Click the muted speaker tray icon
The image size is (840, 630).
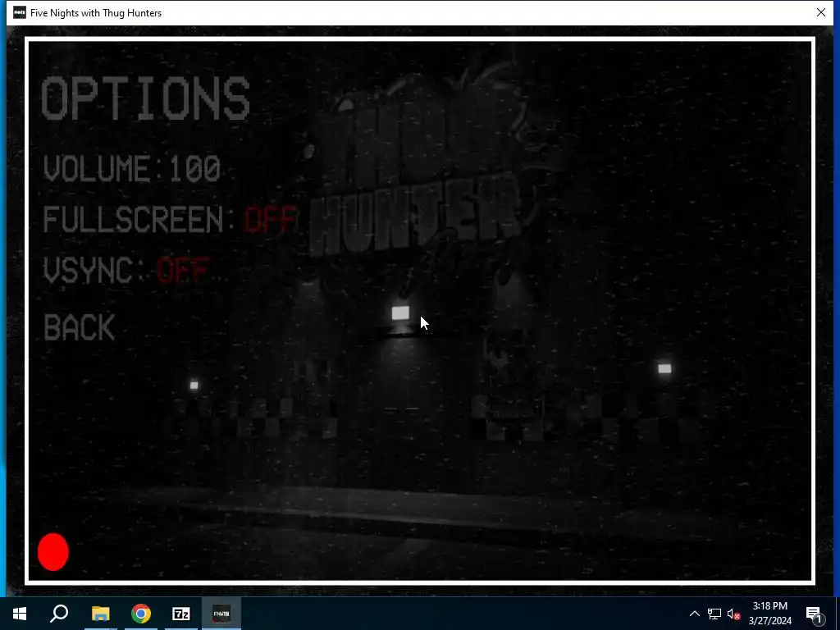click(x=734, y=614)
